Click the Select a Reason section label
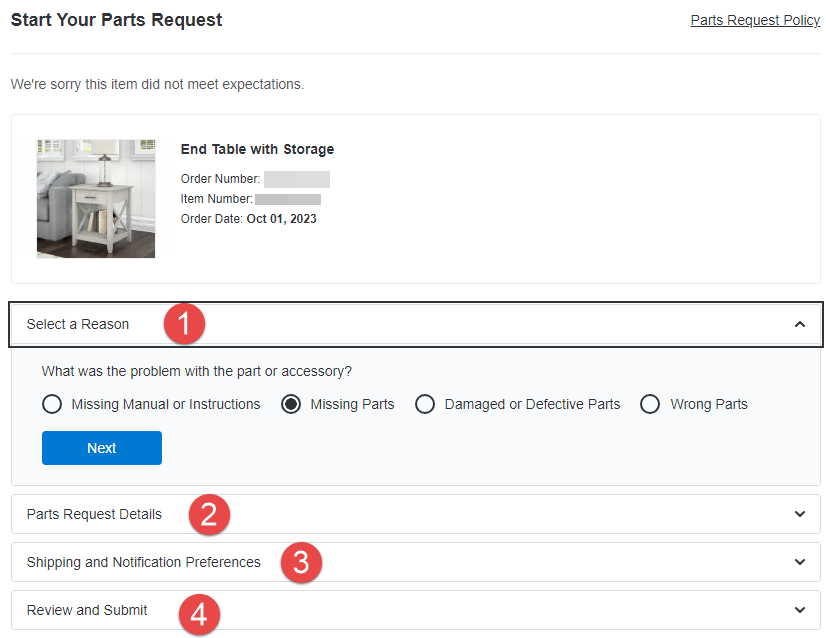826x638 pixels. (78, 324)
